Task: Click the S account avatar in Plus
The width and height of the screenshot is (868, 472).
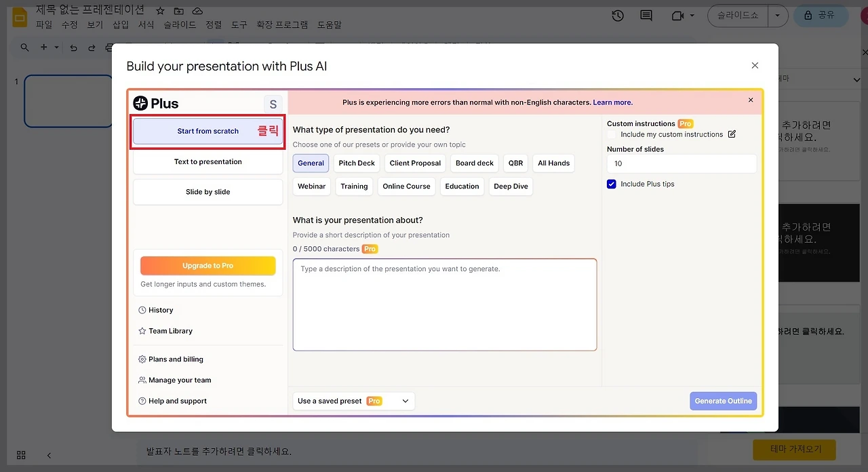Action: click(273, 104)
